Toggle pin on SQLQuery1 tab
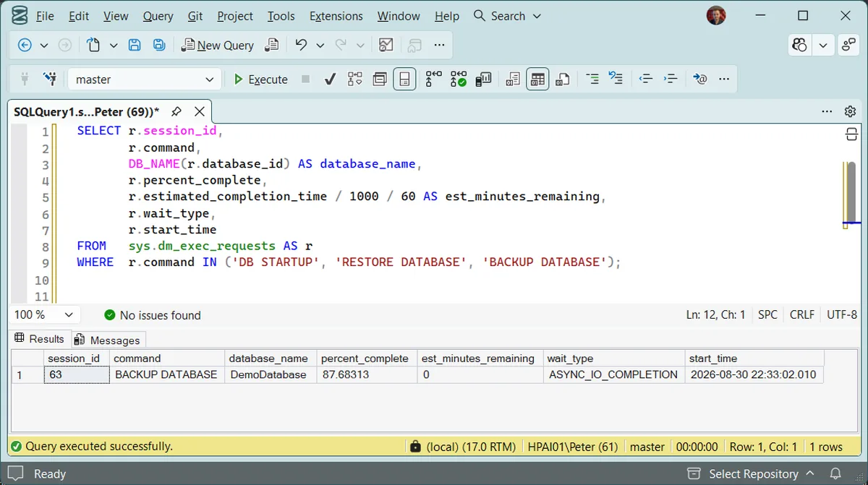This screenshot has height=485, width=868. pos(176,111)
